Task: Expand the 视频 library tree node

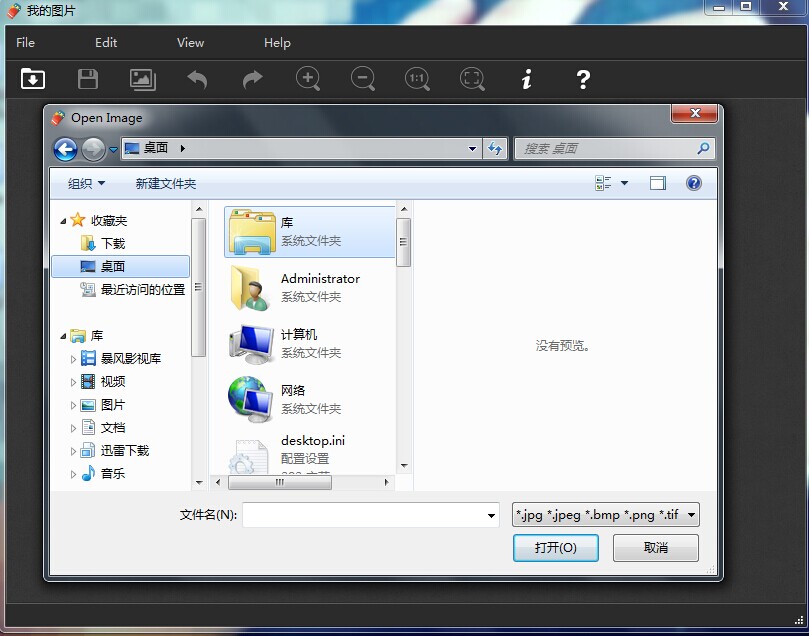Action: pyautogui.click(x=74, y=382)
